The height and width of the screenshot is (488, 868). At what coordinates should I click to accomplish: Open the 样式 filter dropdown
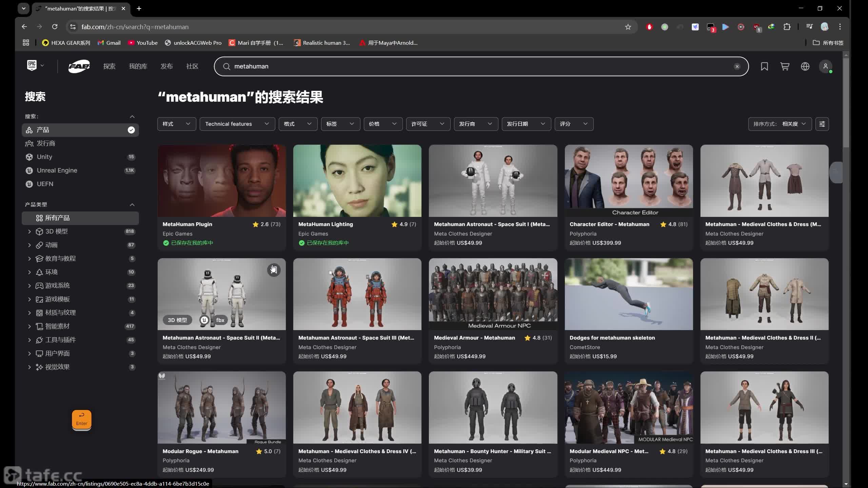point(177,124)
